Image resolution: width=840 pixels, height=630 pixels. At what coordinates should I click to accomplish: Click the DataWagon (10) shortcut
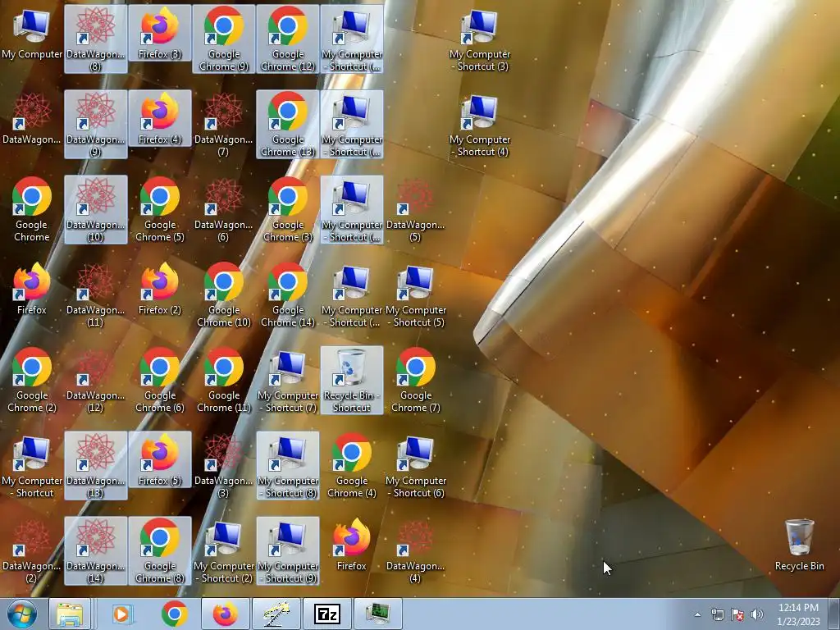pyautogui.click(x=95, y=209)
